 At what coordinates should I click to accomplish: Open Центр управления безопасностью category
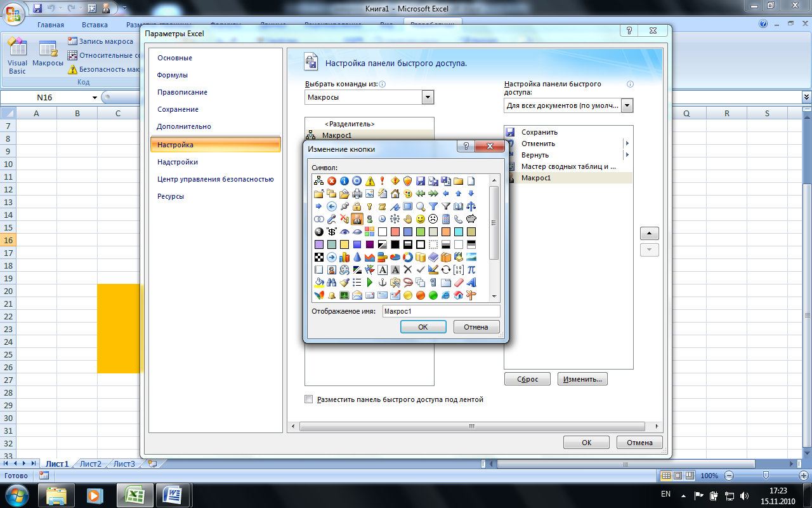coord(216,179)
